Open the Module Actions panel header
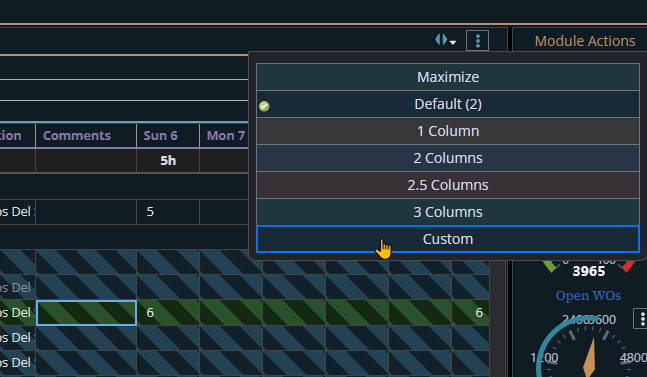647x377 pixels. pos(585,41)
